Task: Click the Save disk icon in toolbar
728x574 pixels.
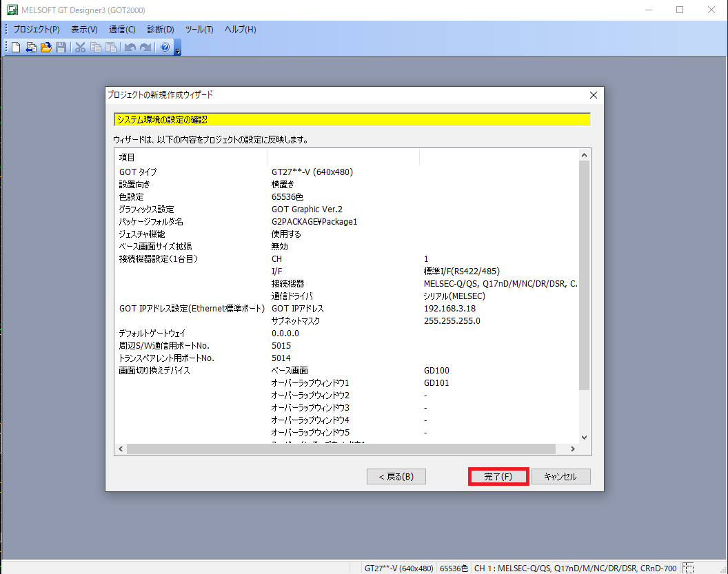Action: click(61, 48)
